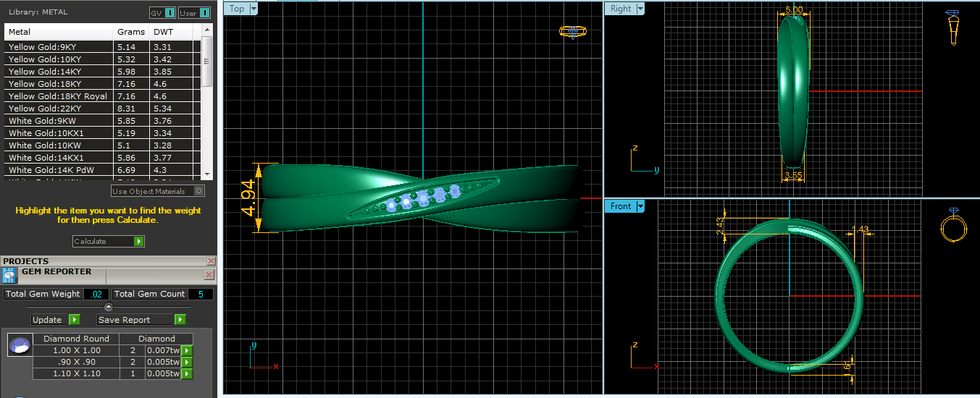Select Yellow Gold:14KY row
Viewport: 980px width, 398px height.
(x=102, y=71)
